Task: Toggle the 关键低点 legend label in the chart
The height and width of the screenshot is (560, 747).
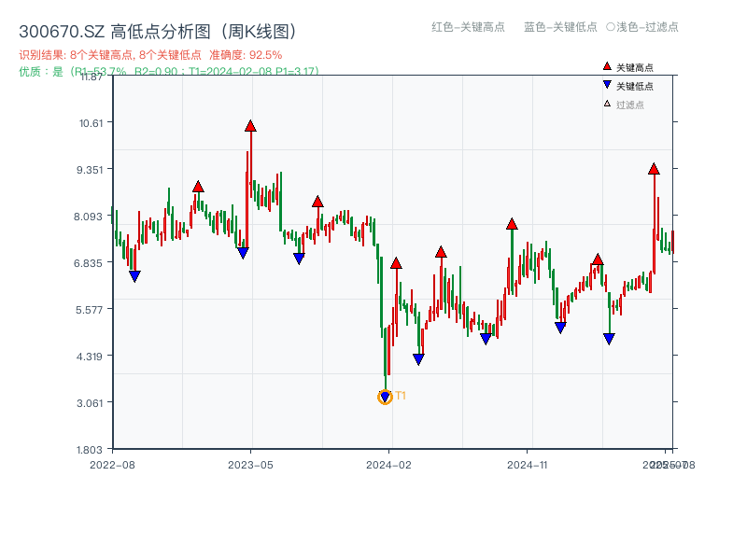Action: 635,86
